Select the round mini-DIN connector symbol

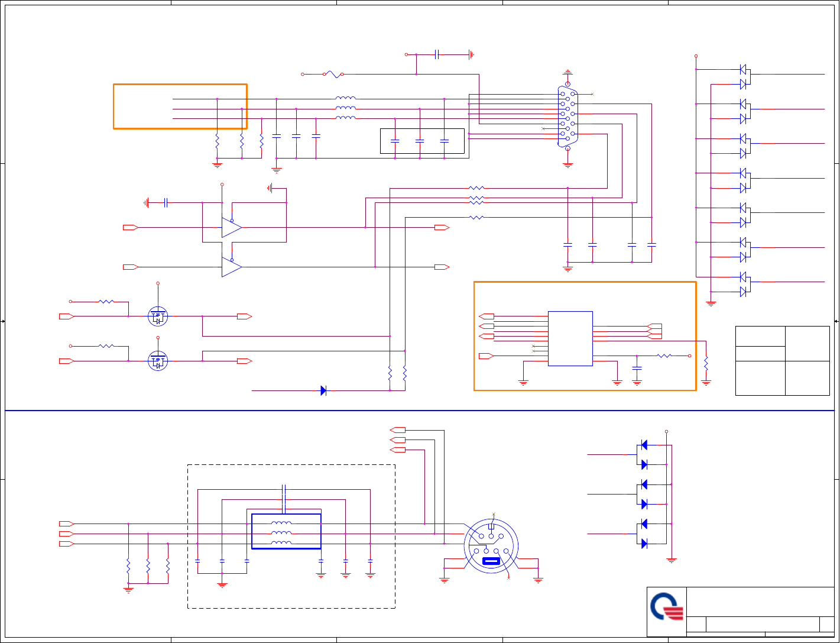pos(491,545)
